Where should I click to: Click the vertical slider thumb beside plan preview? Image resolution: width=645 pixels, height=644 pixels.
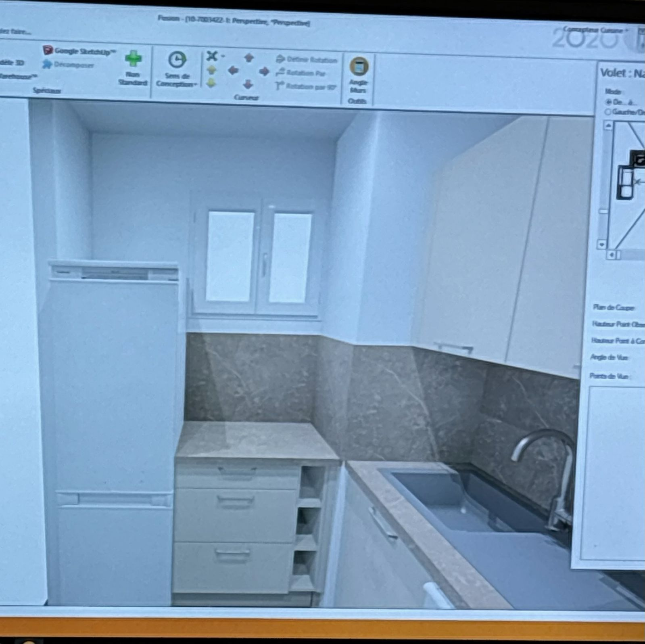point(603,211)
